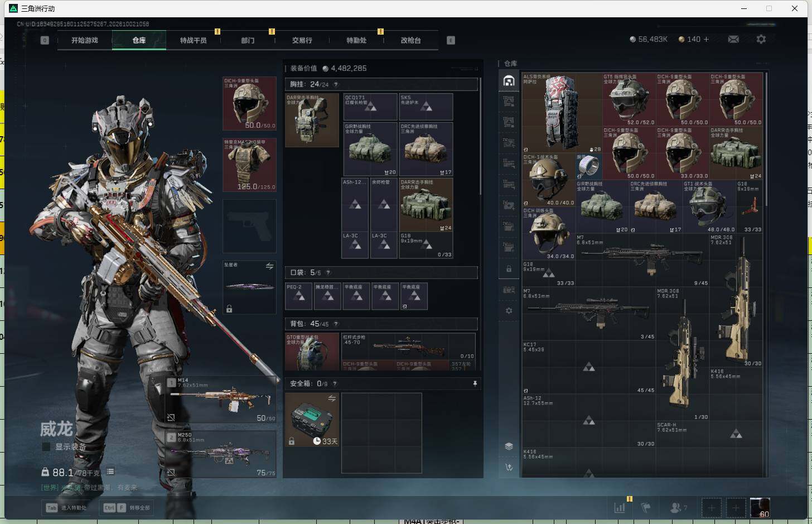
Task: Open the weight details list icon
Action: (x=110, y=472)
